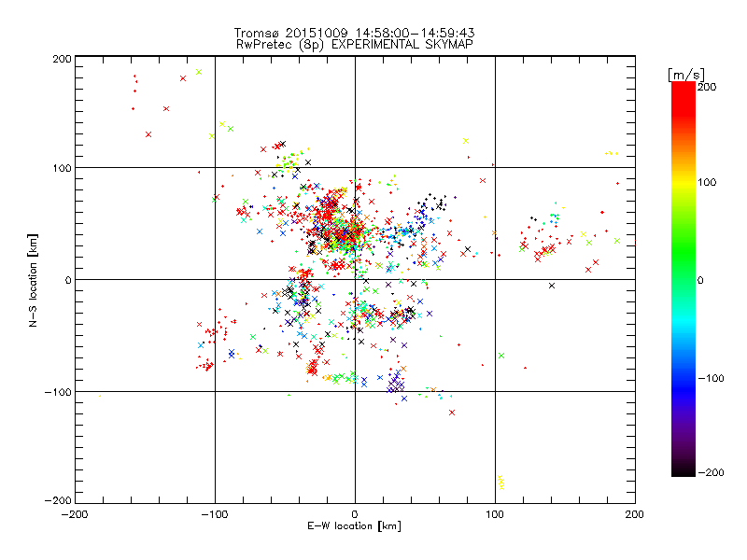This screenshot has height=560, width=747.
Task: Select the '-200' tick label on the colorbar
Action: click(711, 472)
